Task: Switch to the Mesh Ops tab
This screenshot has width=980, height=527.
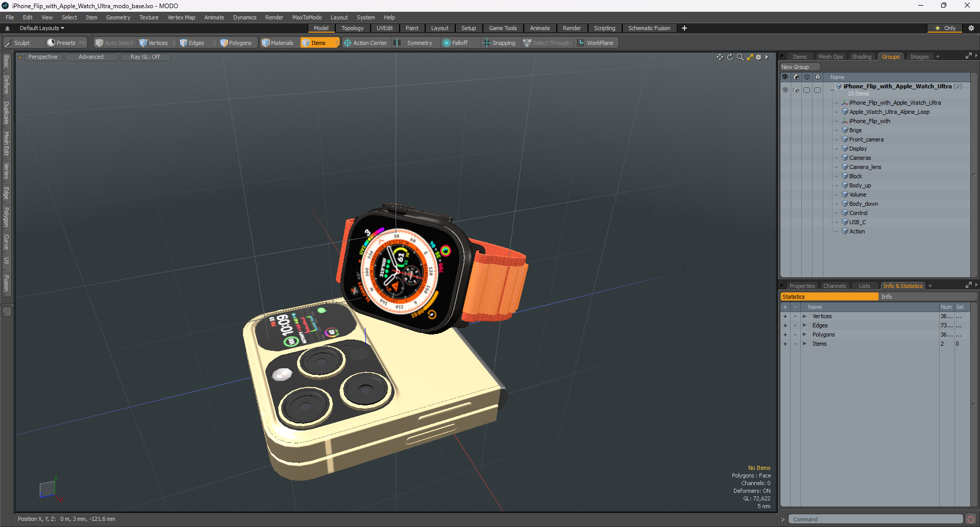Action: 830,57
